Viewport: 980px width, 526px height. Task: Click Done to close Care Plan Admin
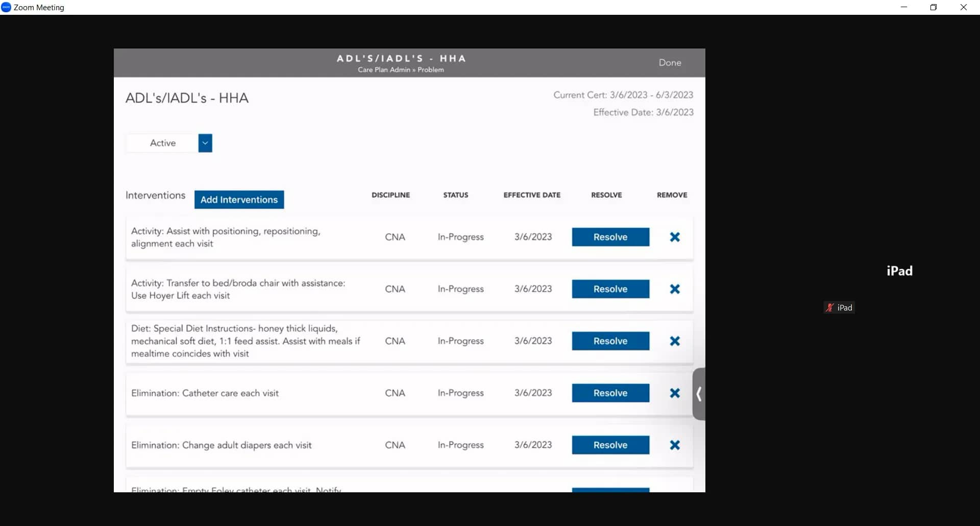coord(669,62)
